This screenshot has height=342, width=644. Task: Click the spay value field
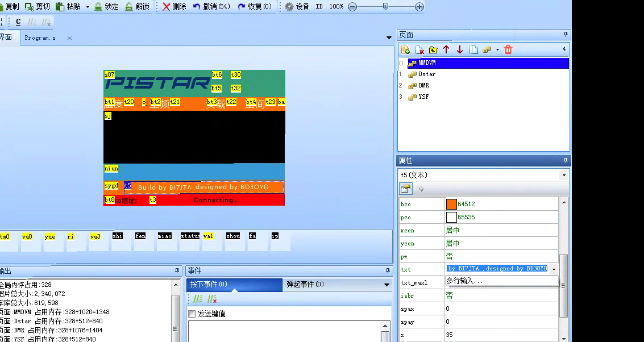coord(501,322)
